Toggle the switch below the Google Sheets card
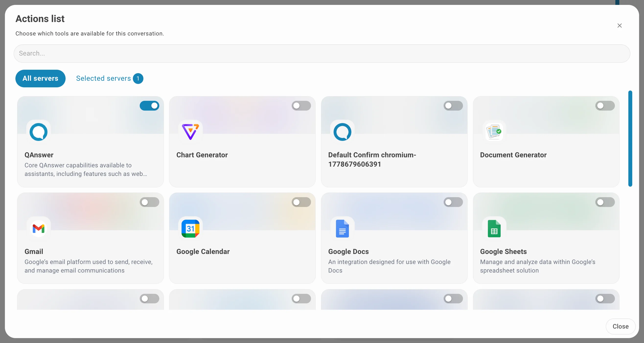This screenshot has width=644, height=343. pyautogui.click(x=605, y=298)
